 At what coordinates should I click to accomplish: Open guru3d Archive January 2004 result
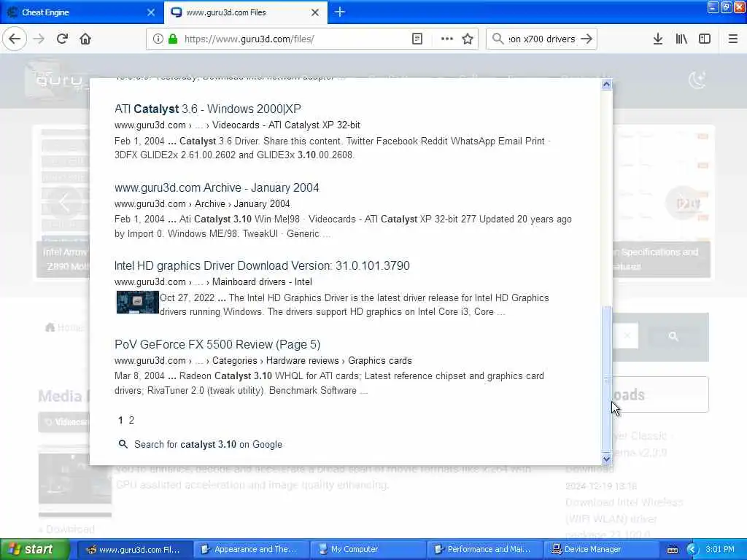tap(217, 187)
